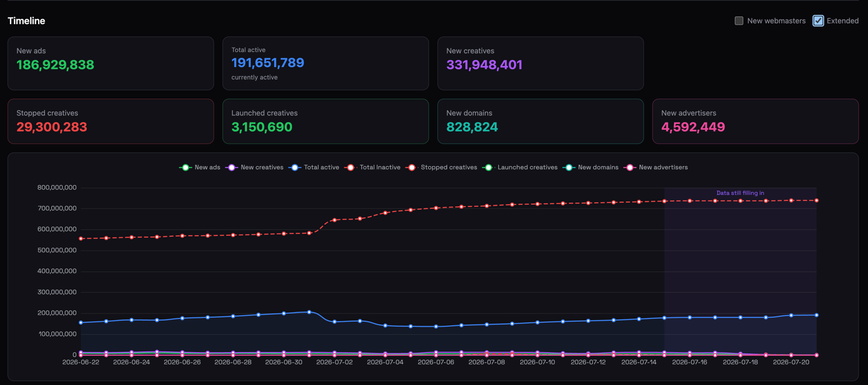Click the New domains stat card

(540, 121)
